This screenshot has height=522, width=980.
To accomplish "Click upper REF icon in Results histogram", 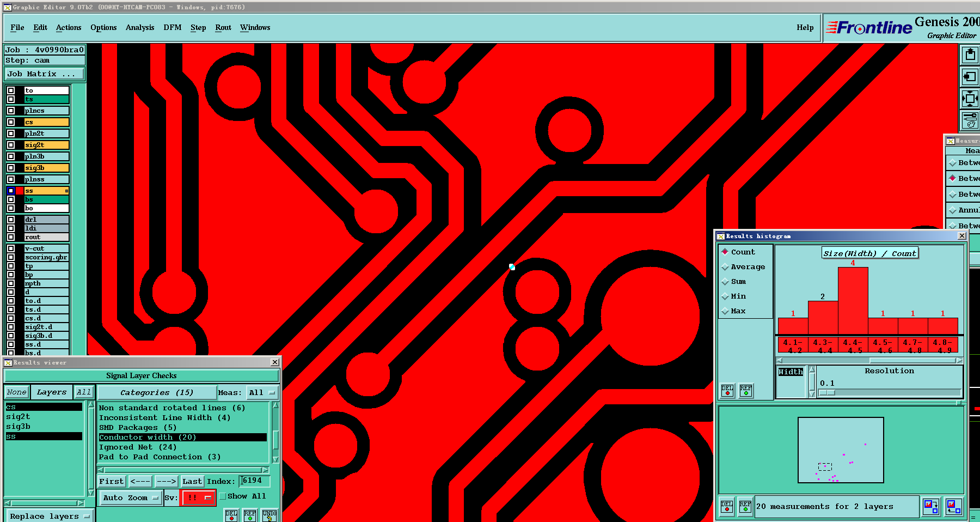I will pyautogui.click(x=746, y=390).
